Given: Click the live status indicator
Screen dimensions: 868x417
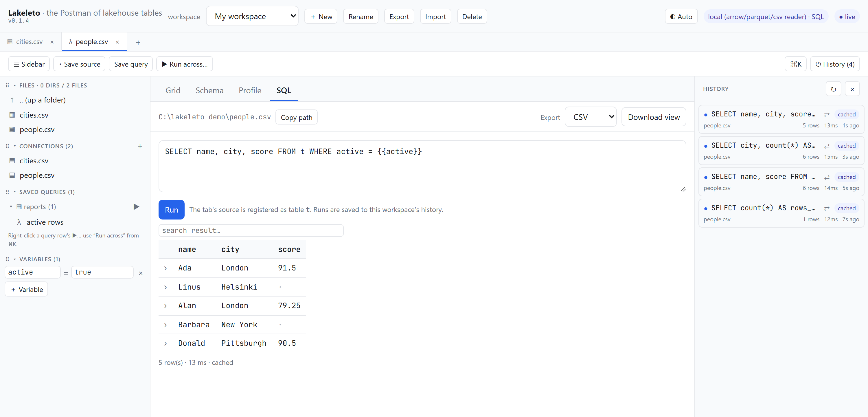Looking at the screenshot, I should point(847,17).
